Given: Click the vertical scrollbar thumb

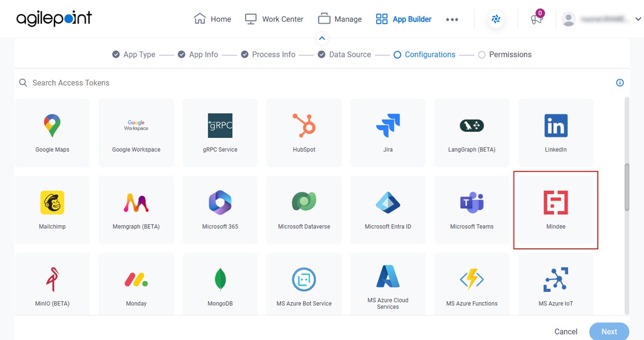Looking at the screenshot, I should [x=627, y=187].
